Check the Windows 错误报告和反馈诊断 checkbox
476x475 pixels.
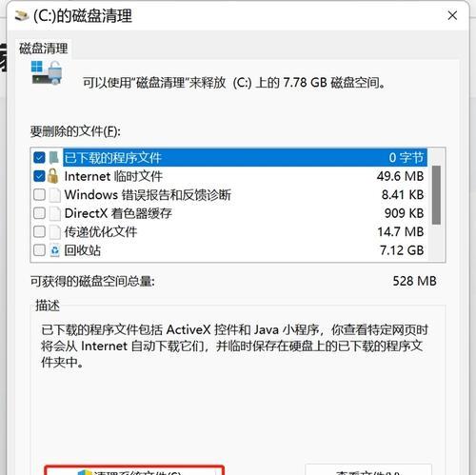[x=39, y=195]
